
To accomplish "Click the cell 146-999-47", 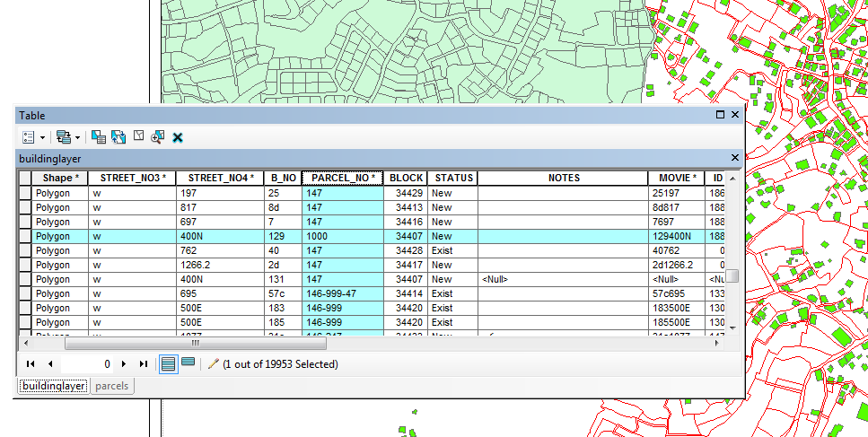I will pos(343,293).
